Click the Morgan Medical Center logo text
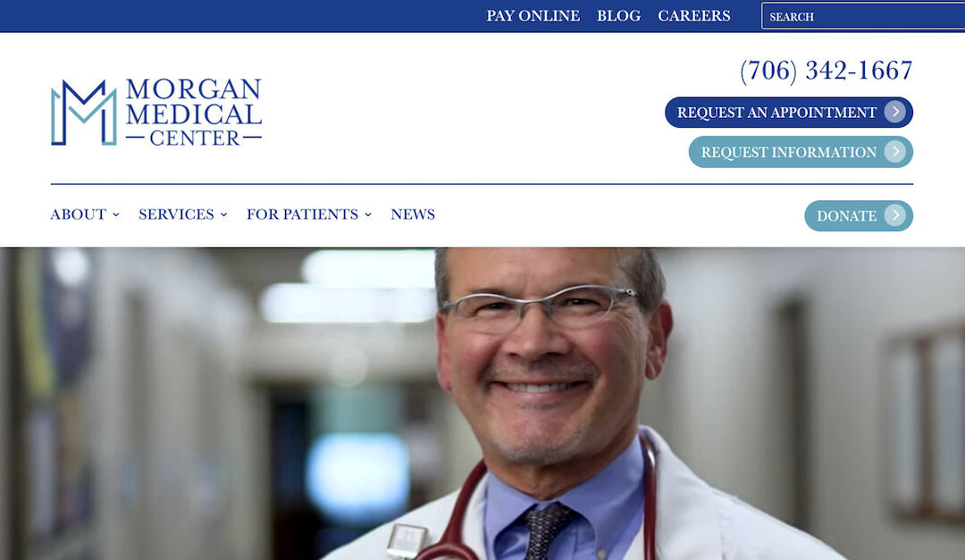The width and height of the screenshot is (965, 560). [x=194, y=112]
